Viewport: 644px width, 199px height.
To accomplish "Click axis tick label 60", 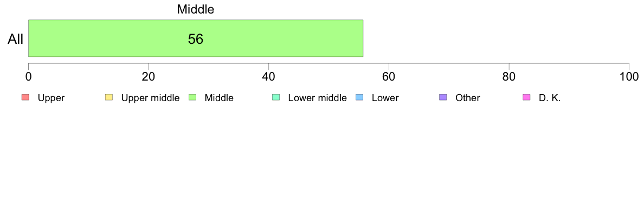I will pyautogui.click(x=389, y=77).
